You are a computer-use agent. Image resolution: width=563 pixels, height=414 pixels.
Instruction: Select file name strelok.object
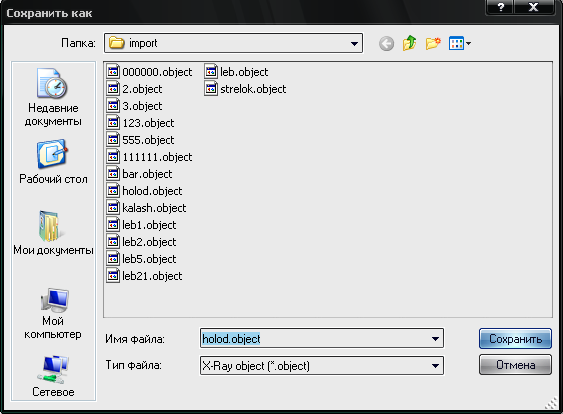[x=253, y=89]
